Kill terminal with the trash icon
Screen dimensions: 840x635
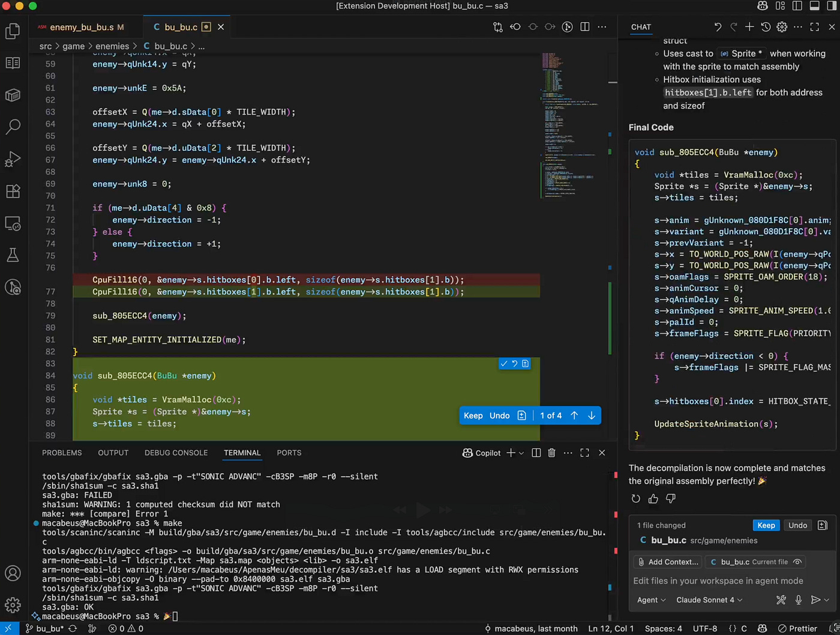[x=551, y=453]
